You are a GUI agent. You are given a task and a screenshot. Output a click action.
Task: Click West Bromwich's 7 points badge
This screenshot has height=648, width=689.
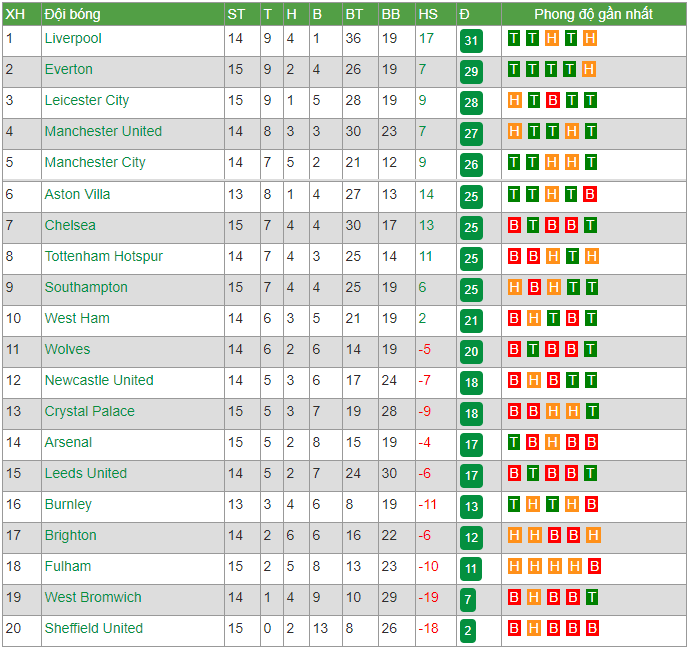(468, 600)
